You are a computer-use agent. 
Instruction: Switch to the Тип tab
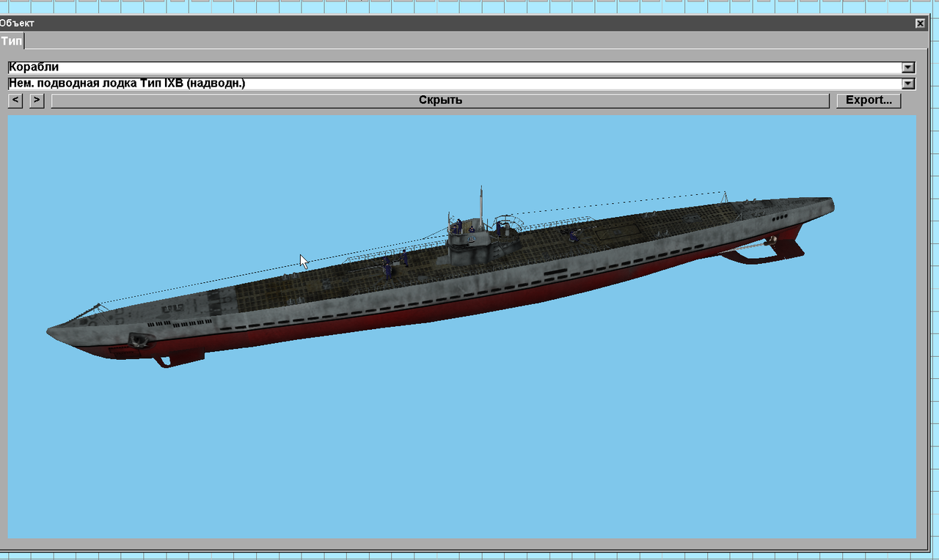click(12, 40)
